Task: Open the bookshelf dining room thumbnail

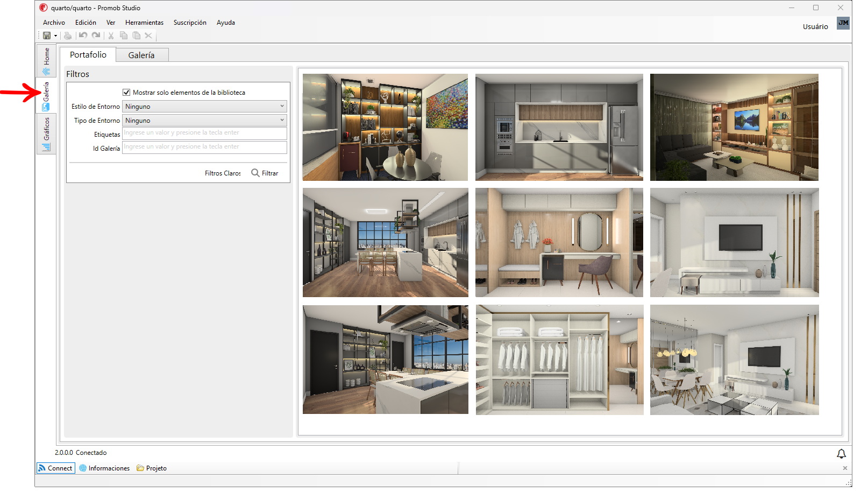Action: pyautogui.click(x=385, y=127)
